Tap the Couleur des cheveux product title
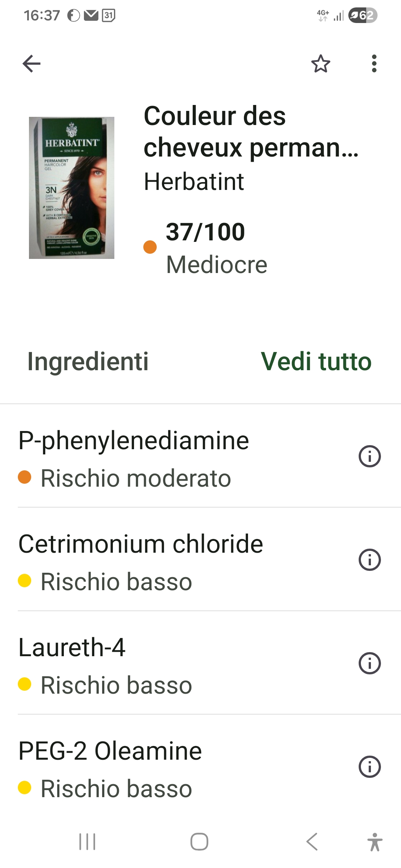The height and width of the screenshot is (868, 401). pos(251,131)
